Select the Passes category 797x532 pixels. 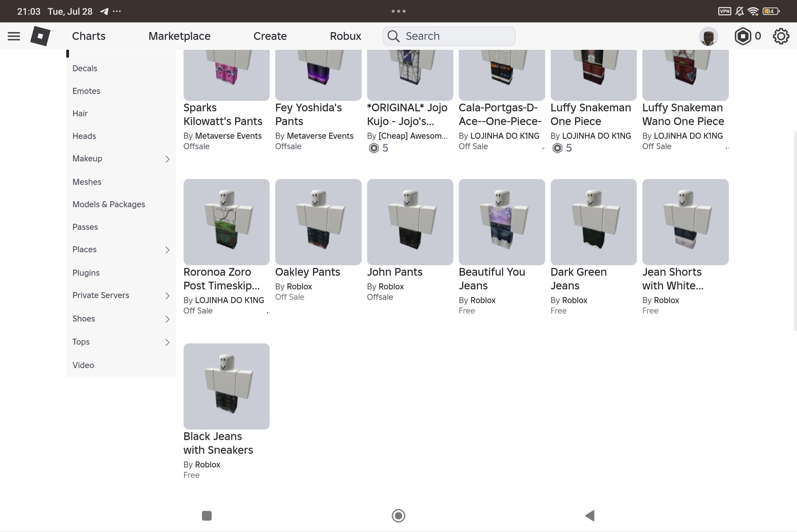coord(85,227)
